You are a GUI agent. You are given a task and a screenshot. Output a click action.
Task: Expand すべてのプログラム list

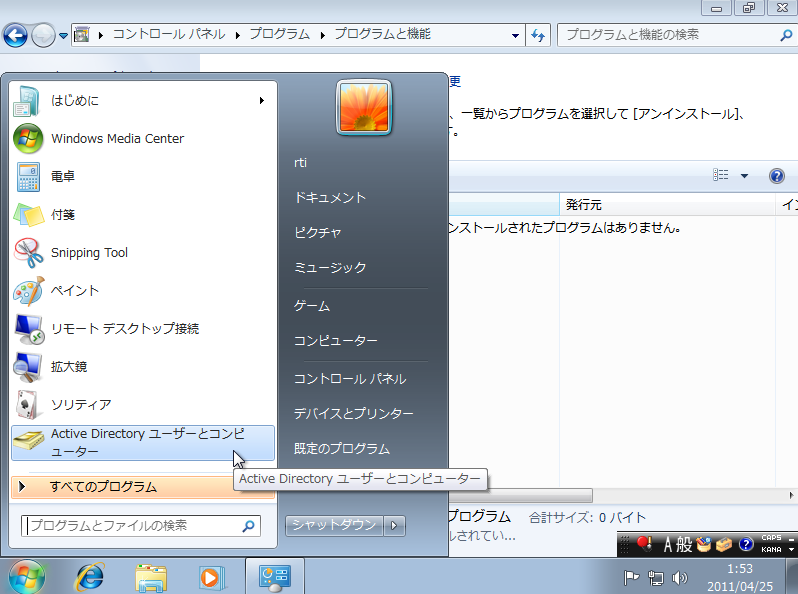tap(142, 487)
